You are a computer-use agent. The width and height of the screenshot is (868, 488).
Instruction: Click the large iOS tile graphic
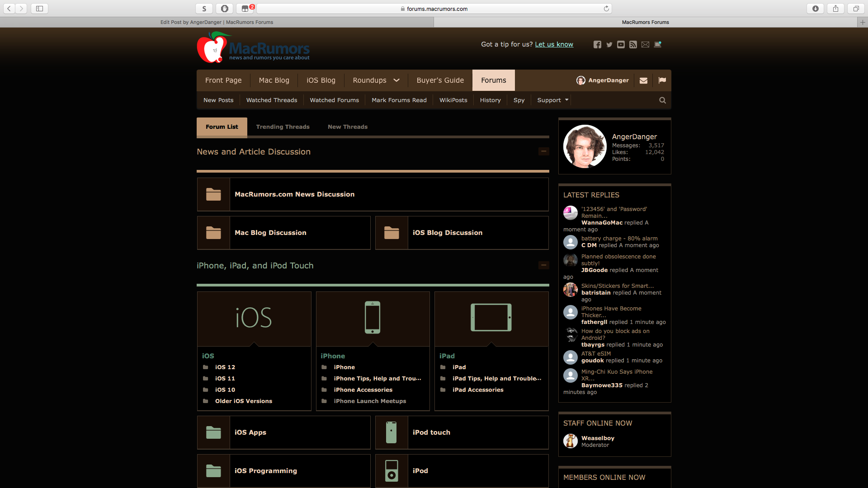coord(254,318)
